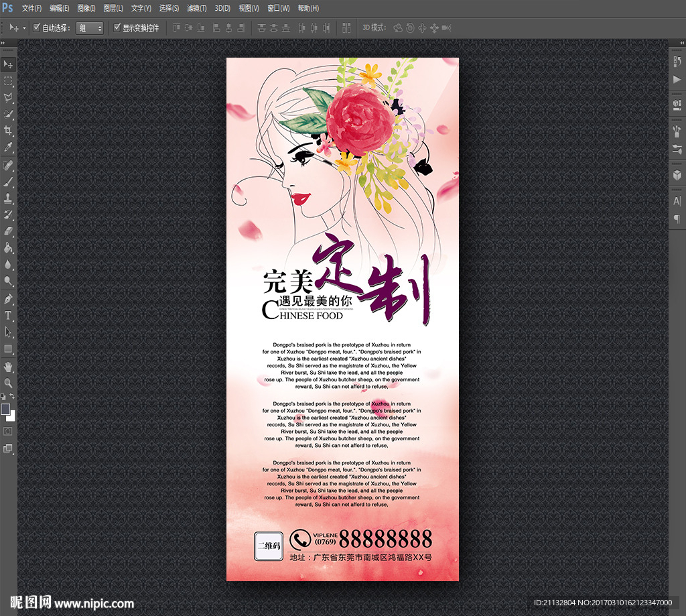The height and width of the screenshot is (616, 686).
Task: Open the 帮助(H) menu
Action: tap(308, 8)
